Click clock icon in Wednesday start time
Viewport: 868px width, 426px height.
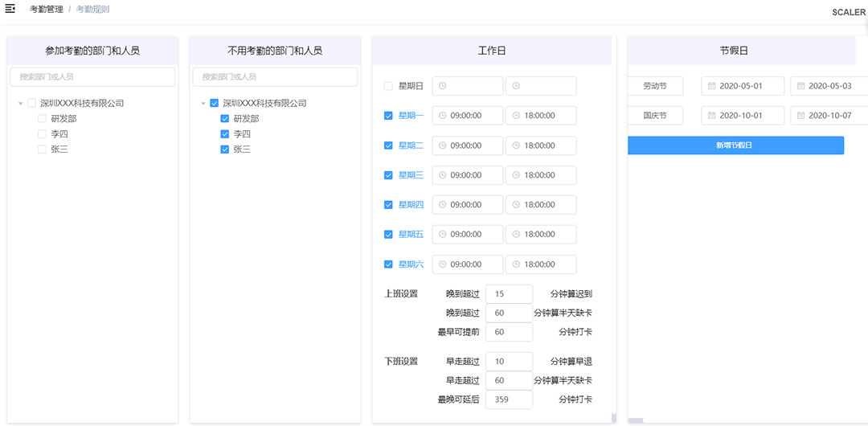(x=442, y=175)
